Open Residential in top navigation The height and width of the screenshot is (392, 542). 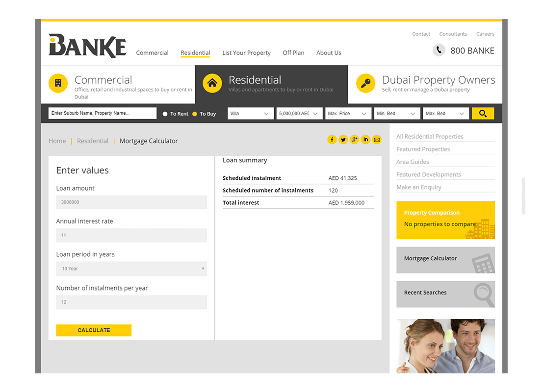195,53
